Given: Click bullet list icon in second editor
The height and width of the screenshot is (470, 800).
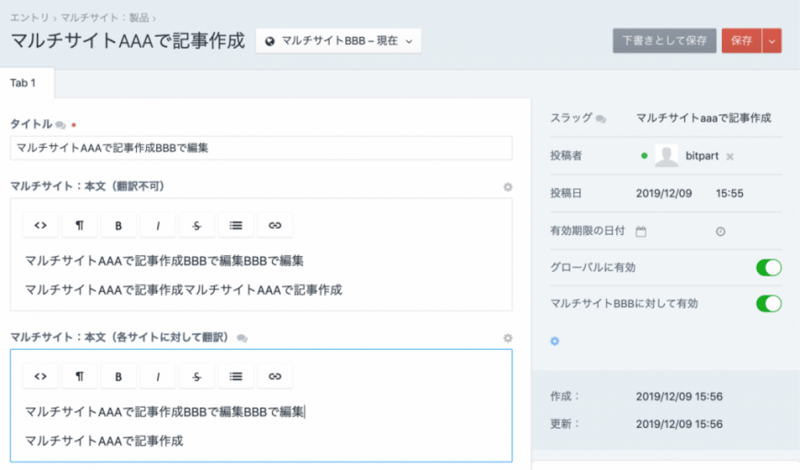Looking at the screenshot, I should pos(235,376).
